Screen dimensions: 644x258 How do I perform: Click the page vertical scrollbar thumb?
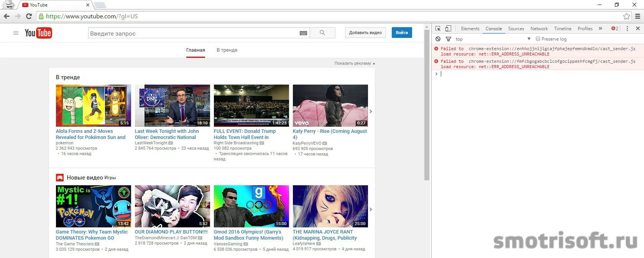pos(427,105)
